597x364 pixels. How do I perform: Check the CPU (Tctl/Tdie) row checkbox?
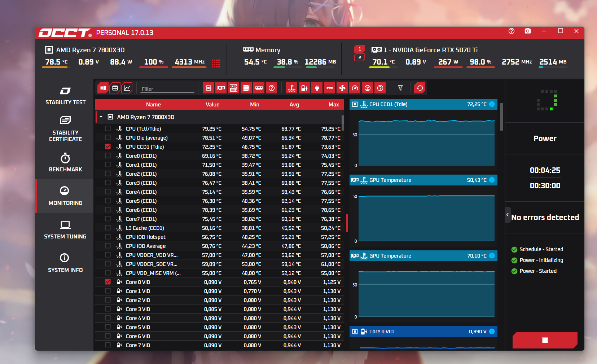(x=108, y=128)
